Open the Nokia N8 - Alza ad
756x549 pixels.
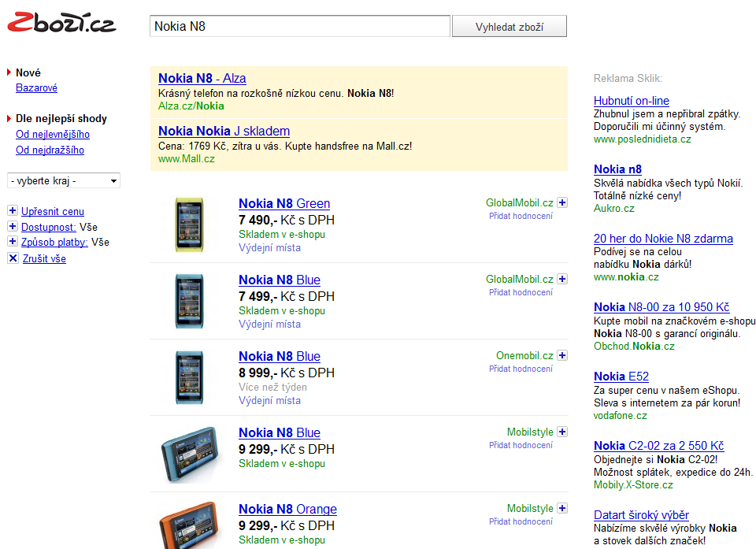[x=202, y=78]
